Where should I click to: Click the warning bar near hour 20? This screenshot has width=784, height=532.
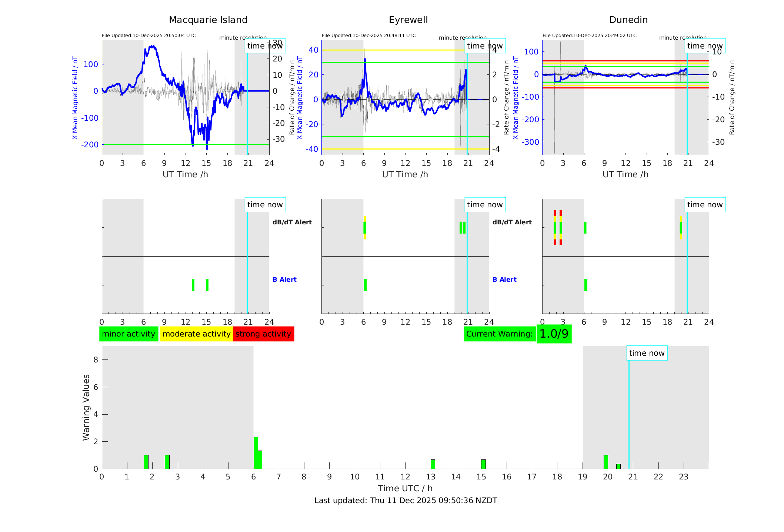pos(605,462)
